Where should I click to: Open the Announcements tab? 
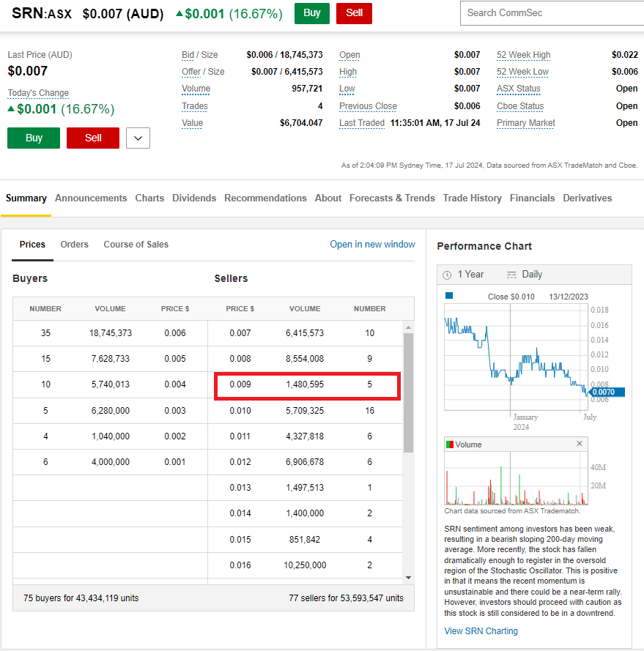[91, 198]
